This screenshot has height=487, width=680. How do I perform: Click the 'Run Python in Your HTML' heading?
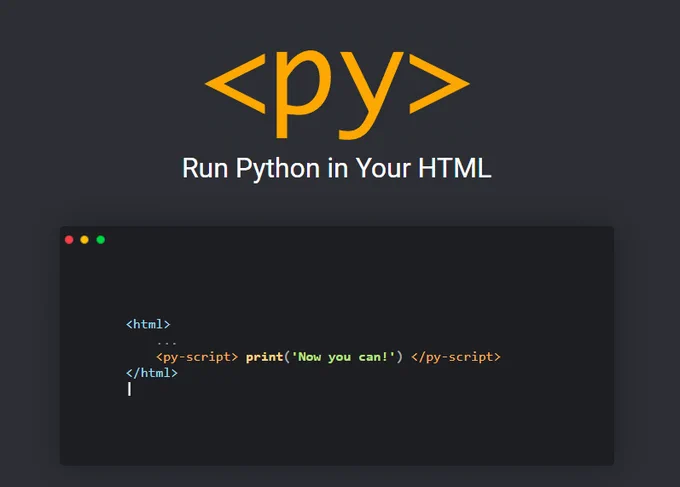(337, 169)
